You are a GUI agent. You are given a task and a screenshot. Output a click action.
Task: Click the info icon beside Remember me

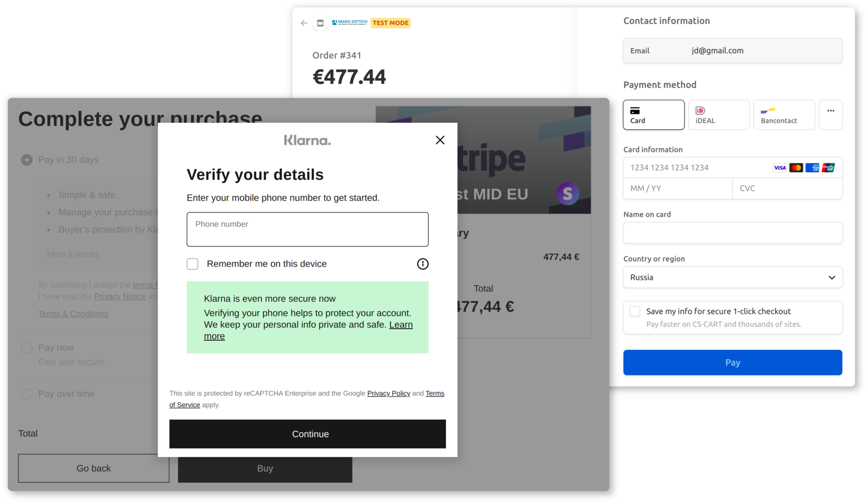(x=423, y=264)
